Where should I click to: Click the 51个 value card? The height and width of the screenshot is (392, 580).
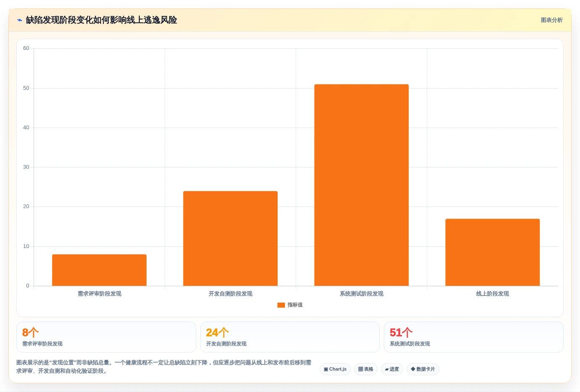[x=474, y=337]
